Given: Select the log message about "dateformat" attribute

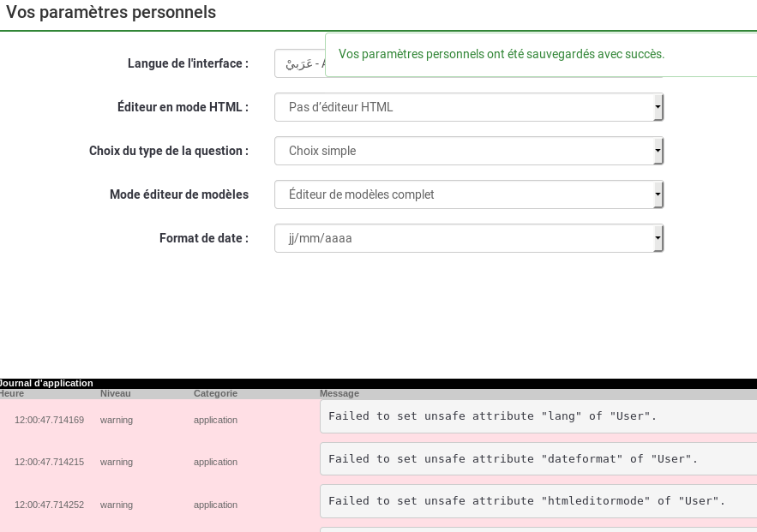Looking at the screenshot, I should click(x=513, y=458).
